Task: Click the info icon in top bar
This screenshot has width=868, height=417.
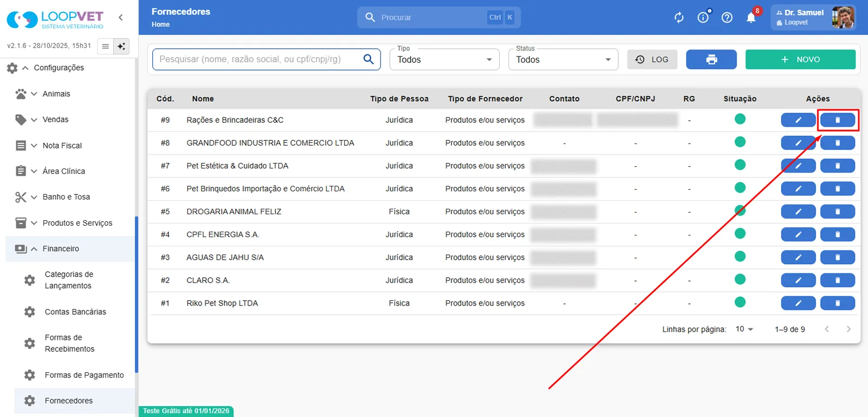Action: [x=703, y=17]
